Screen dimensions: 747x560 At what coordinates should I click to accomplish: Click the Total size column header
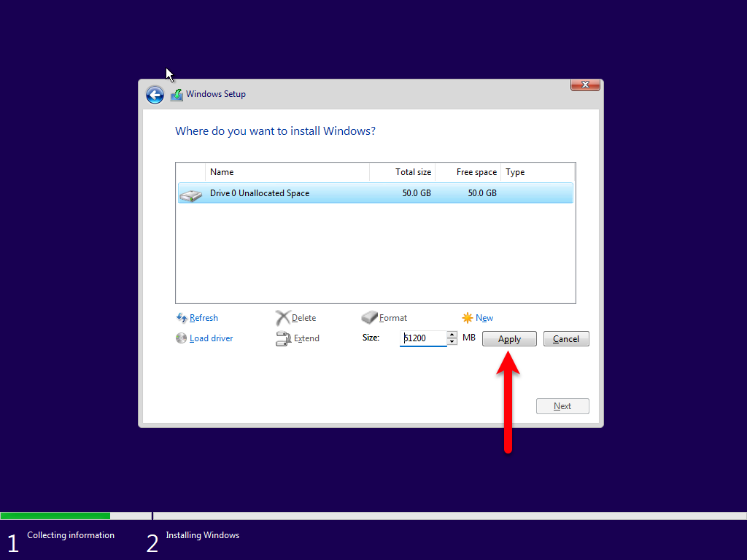click(403, 172)
